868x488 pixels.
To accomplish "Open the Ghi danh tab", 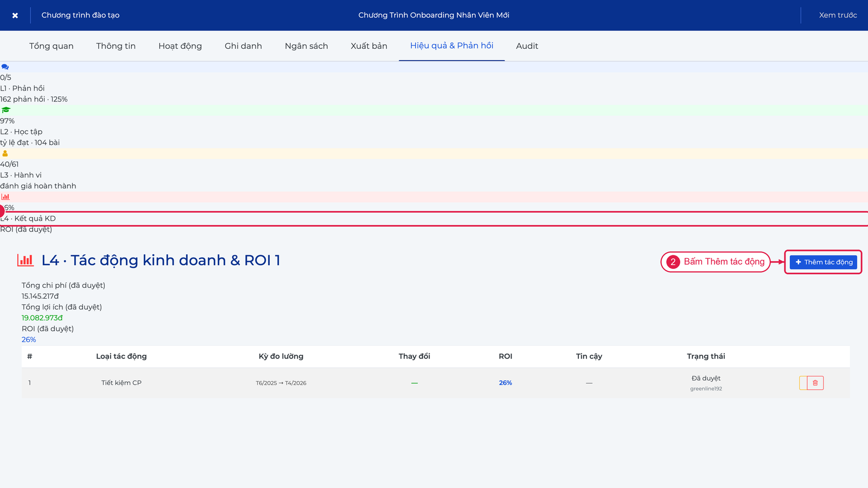I will click(243, 46).
